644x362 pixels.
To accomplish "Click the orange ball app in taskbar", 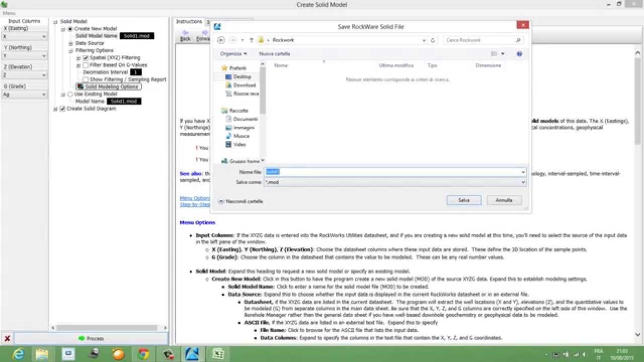I will click(118, 354).
